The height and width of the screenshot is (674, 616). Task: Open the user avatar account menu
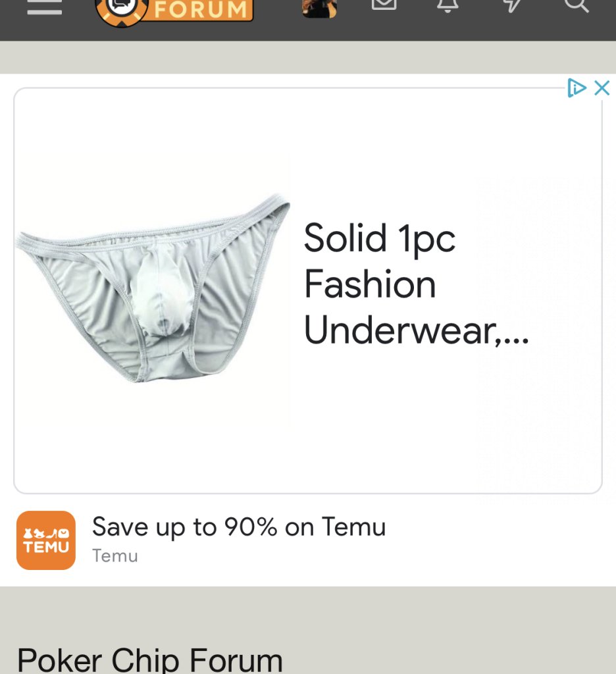[319, 8]
